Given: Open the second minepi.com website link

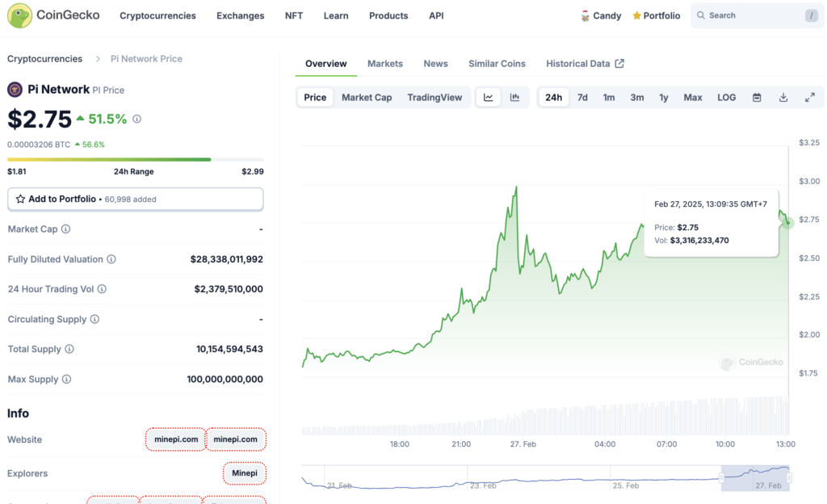Looking at the screenshot, I should click(235, 439).
